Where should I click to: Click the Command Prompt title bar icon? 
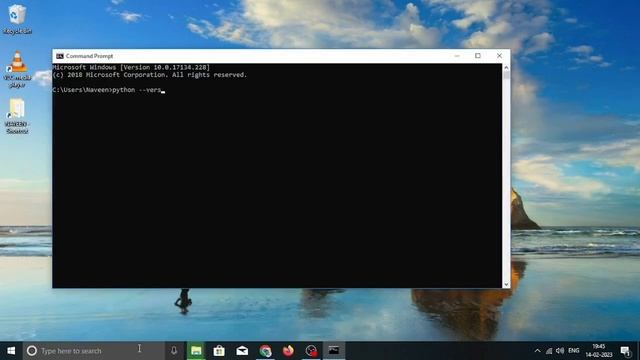coord(60,56)
